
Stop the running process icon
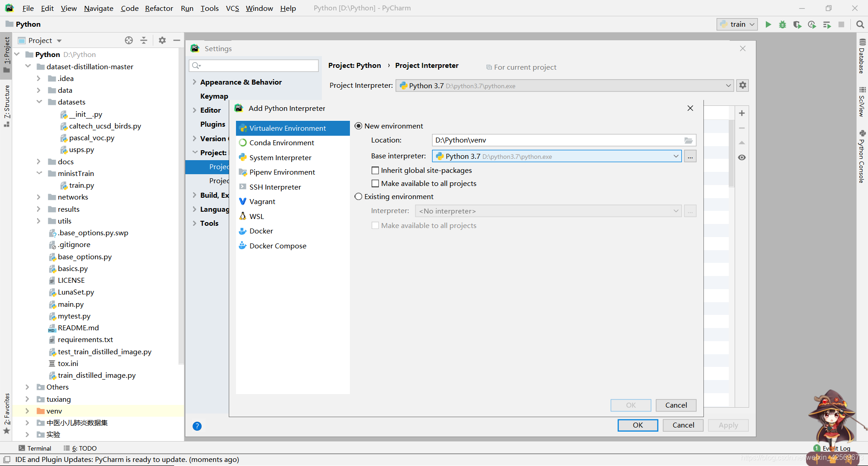(x=841, y=24)
